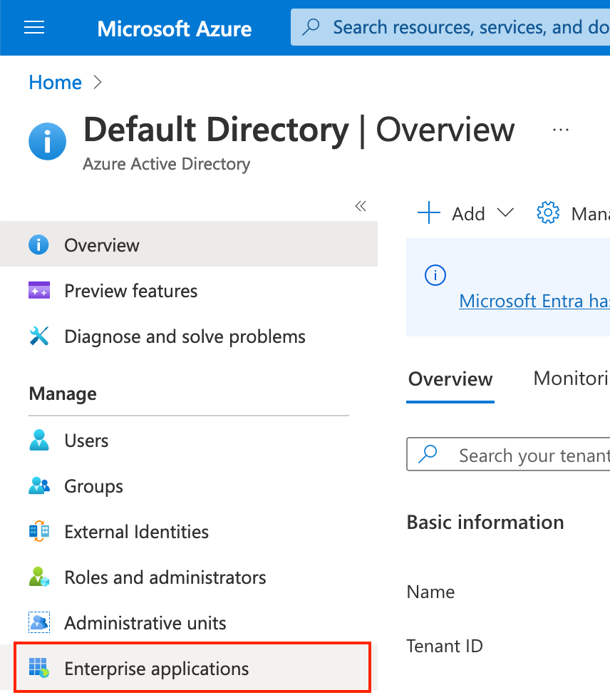Click the Groups people icon
610x700 pixels.
pyautogui.click(x=39, y=485)
